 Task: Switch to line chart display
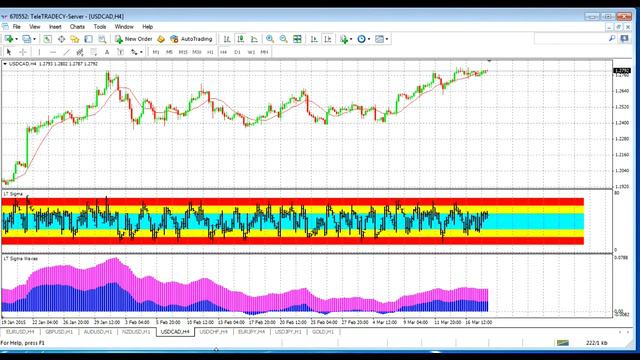point(254,39)
